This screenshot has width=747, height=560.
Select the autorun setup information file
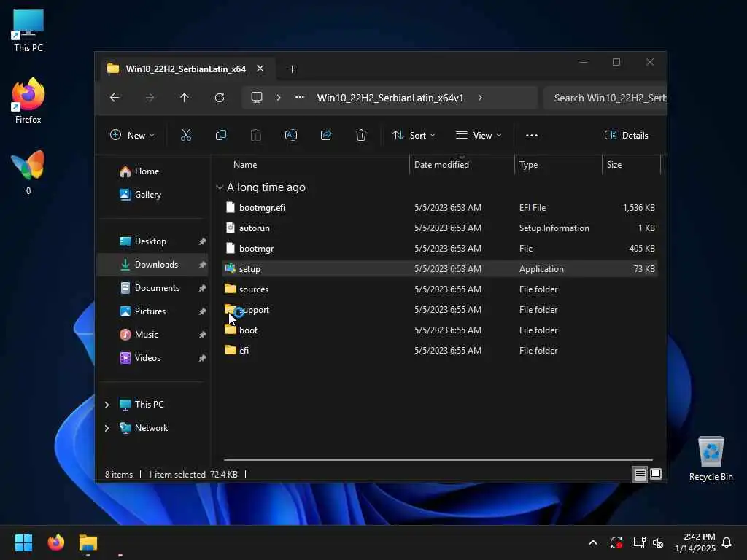[440, 228]
